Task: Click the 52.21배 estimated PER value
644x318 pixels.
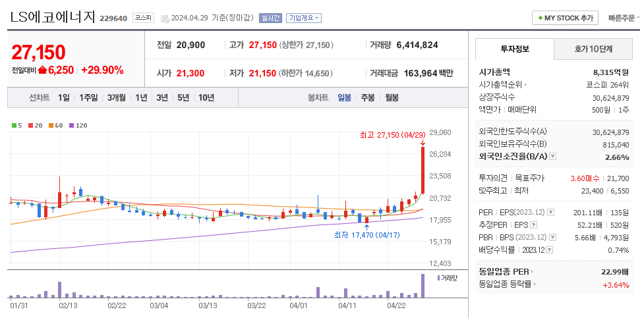Action: pos(589,225)
